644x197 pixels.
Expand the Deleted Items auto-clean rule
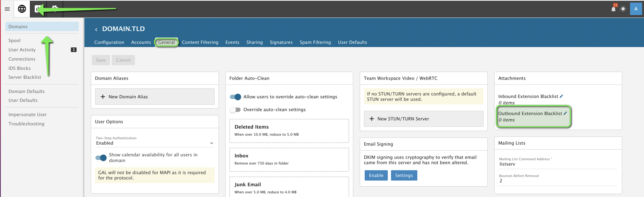point(289,130)
